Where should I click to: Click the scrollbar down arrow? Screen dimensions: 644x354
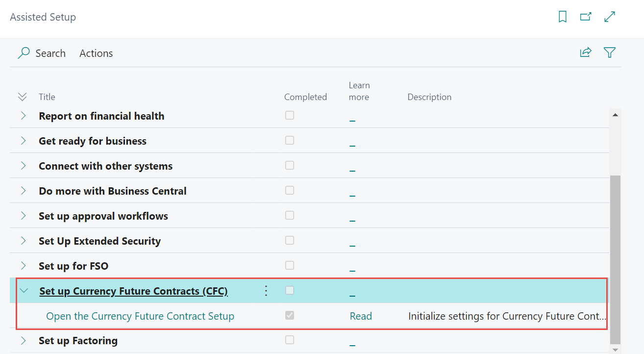pyautogui.click(x=615, y=349)
